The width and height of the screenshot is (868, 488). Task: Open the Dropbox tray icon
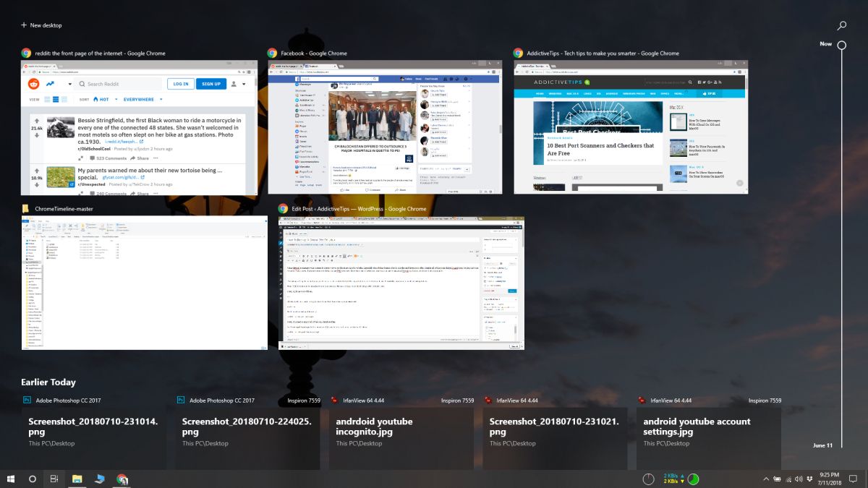809,479
